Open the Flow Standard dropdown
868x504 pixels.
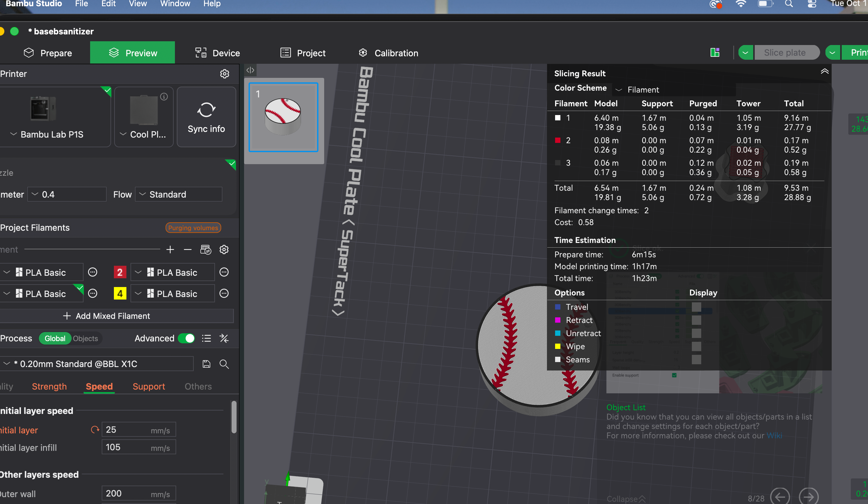click(x=178, y=194)
